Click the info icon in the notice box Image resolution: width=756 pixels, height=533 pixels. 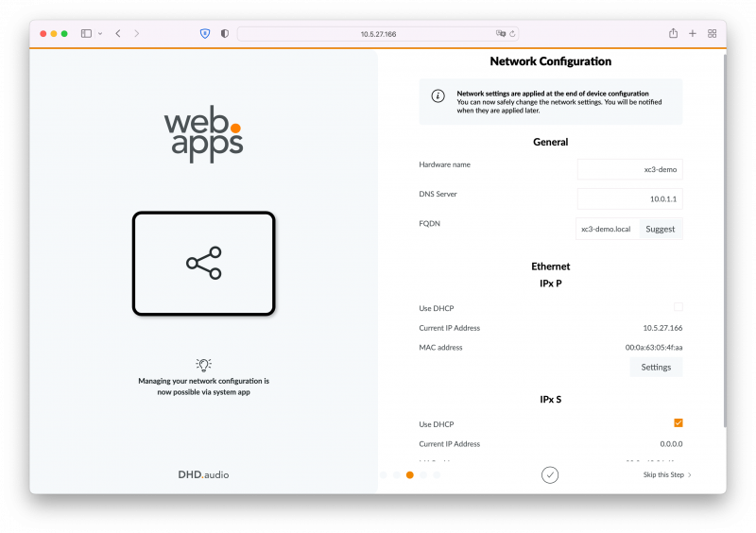438,96
